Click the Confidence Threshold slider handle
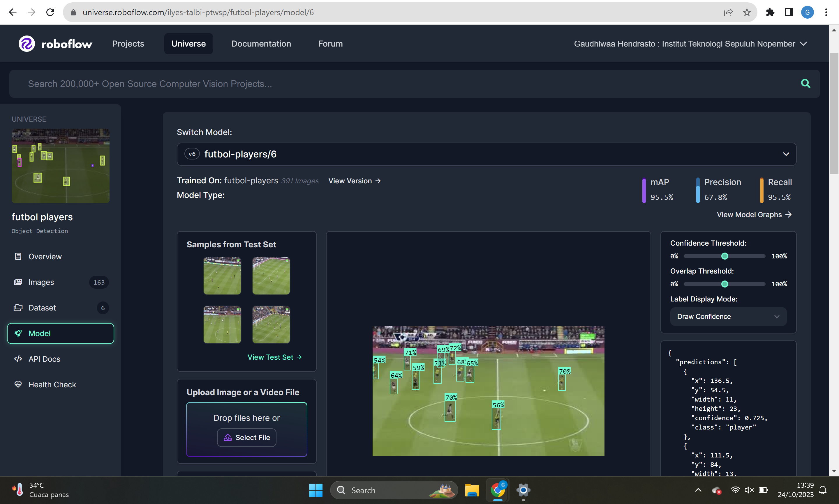839x504 pixels. (x=725, y=256)
